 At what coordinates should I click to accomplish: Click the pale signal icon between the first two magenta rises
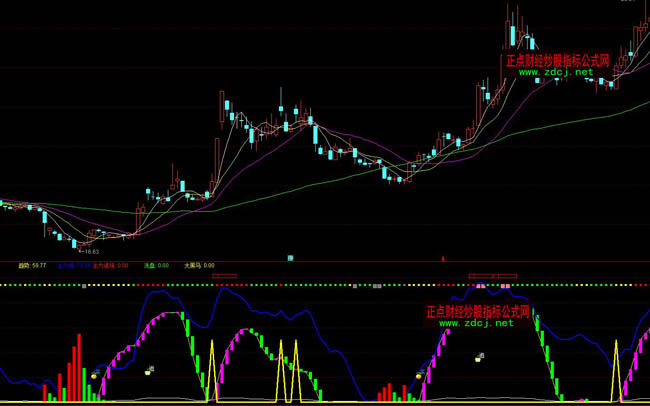point(150,370)
